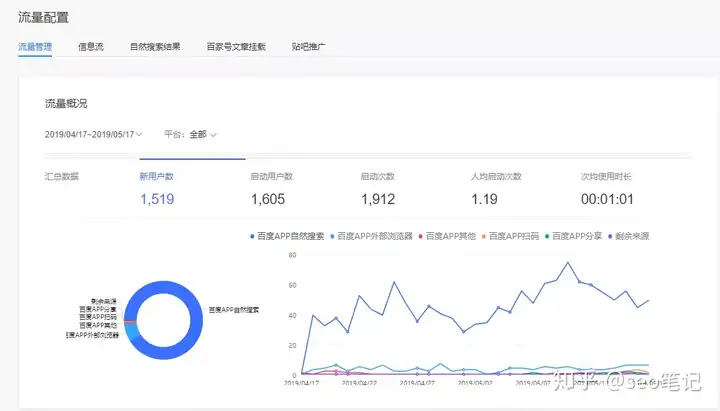
Task: Click the 百度APP分享 donut chart label
Action: [x=97, y=310]
